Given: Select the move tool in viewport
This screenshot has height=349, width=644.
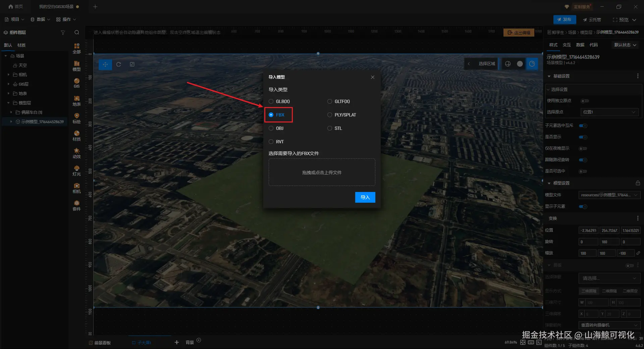Looking at the screenshot, I should (x=105, y=64).
